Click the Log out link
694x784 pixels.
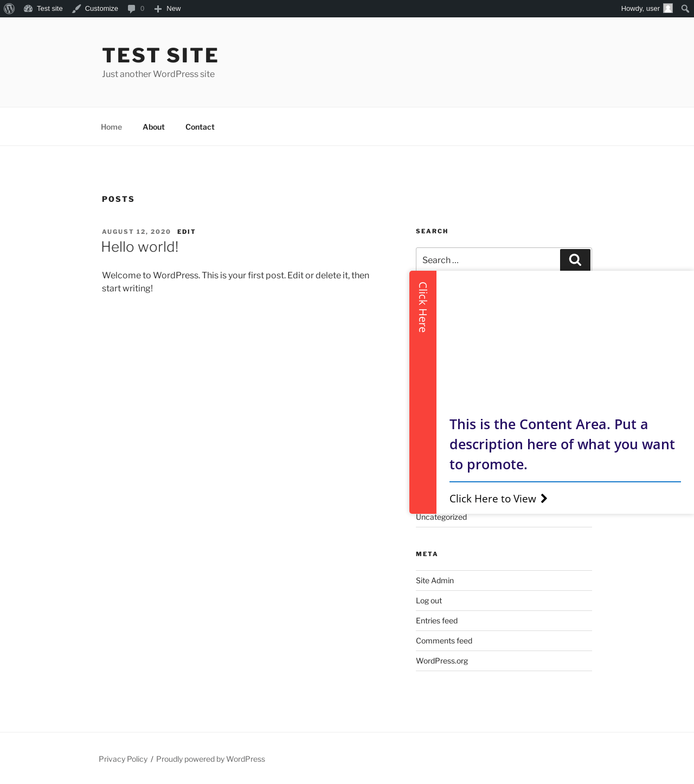click(x=429, y=601)
